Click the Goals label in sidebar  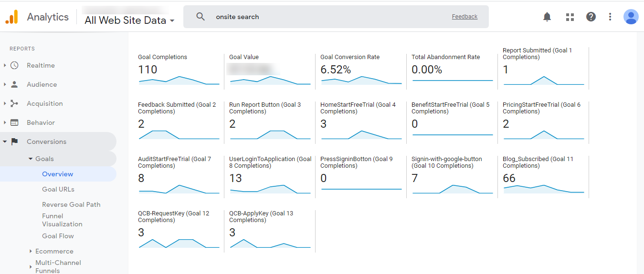click(44, 159)
